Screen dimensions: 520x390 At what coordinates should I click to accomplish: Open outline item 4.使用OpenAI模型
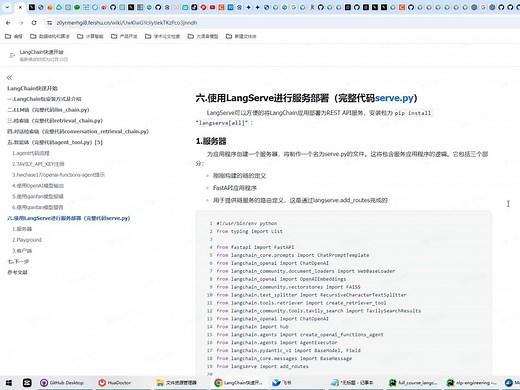pyautogui.click(x=38, y=185)
